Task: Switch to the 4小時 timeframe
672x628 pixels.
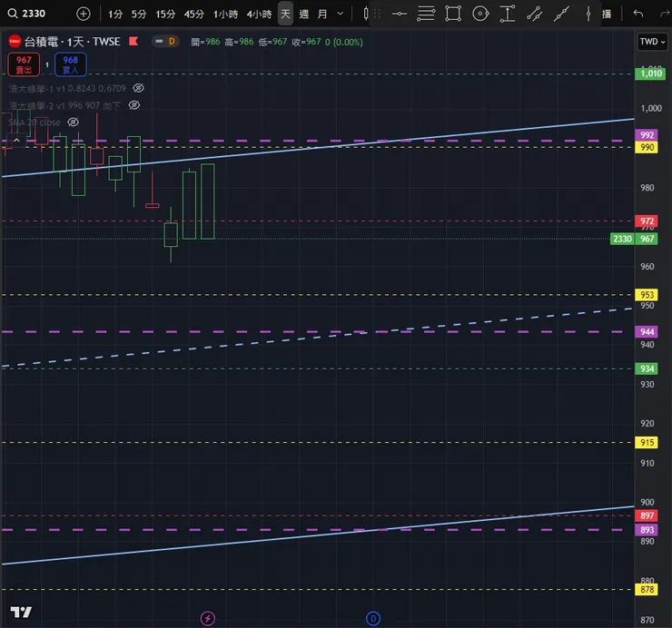Action: click(259, 15)
